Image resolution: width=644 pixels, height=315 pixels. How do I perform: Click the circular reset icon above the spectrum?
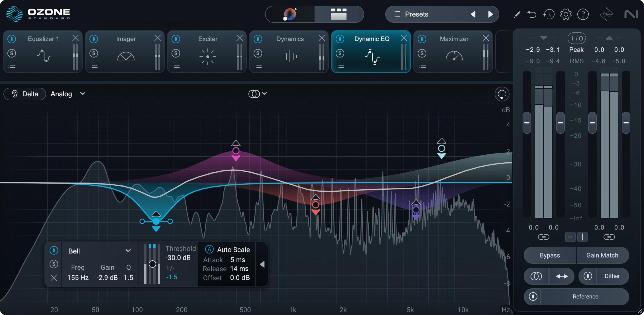(x=502, y=94)
